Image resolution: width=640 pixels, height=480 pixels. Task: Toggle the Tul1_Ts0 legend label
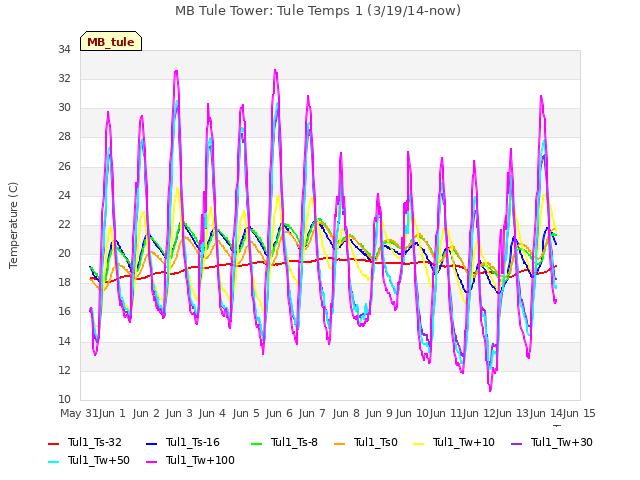[x=376, y=442]
